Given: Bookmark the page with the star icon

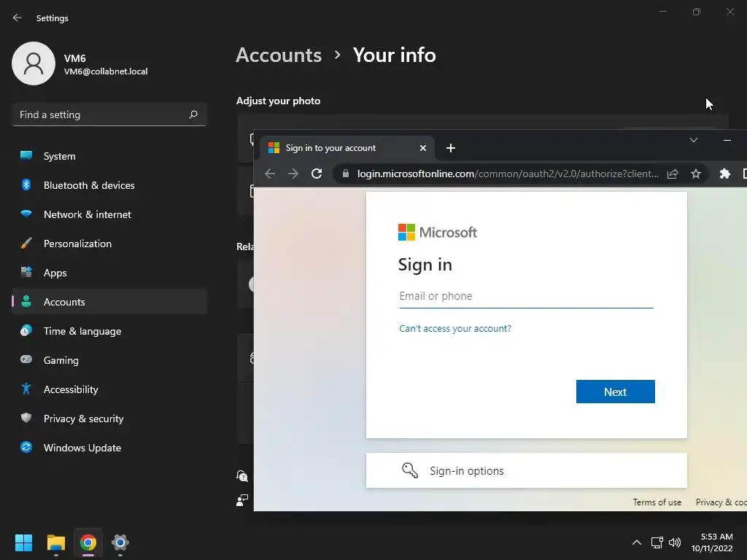Looking at the screenshot, I should coord(695,174).
